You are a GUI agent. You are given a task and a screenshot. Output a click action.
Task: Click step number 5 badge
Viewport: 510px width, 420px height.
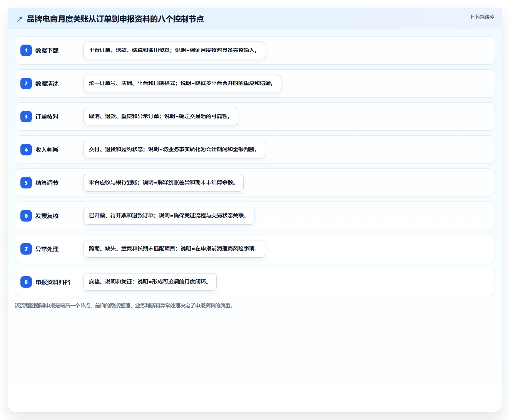(x=26, y=183)
